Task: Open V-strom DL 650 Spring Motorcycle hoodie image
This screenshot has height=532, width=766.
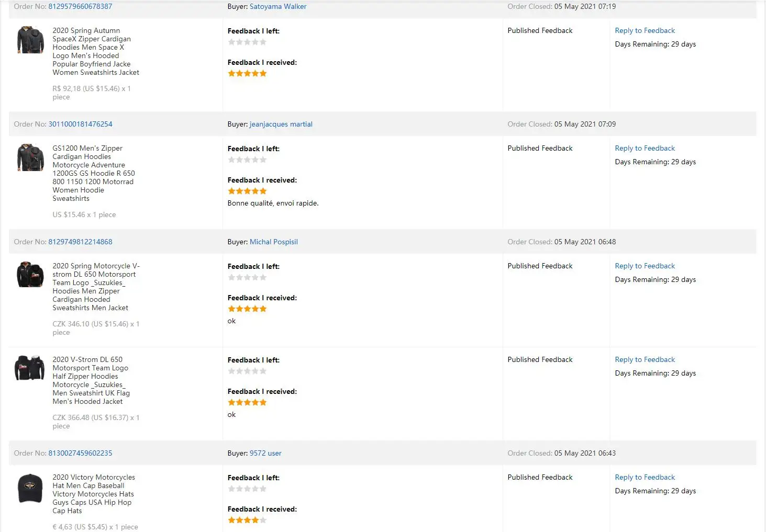Action: 30,275
